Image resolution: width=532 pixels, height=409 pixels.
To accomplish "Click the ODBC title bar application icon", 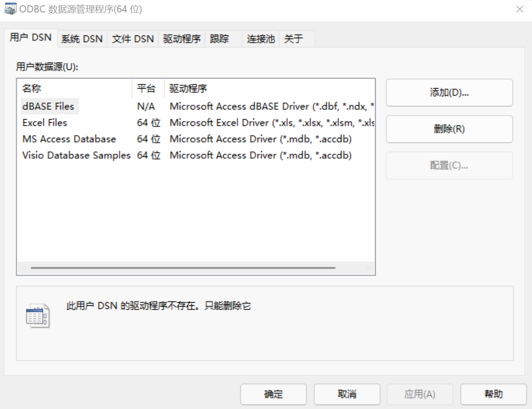I will [8, 8].
